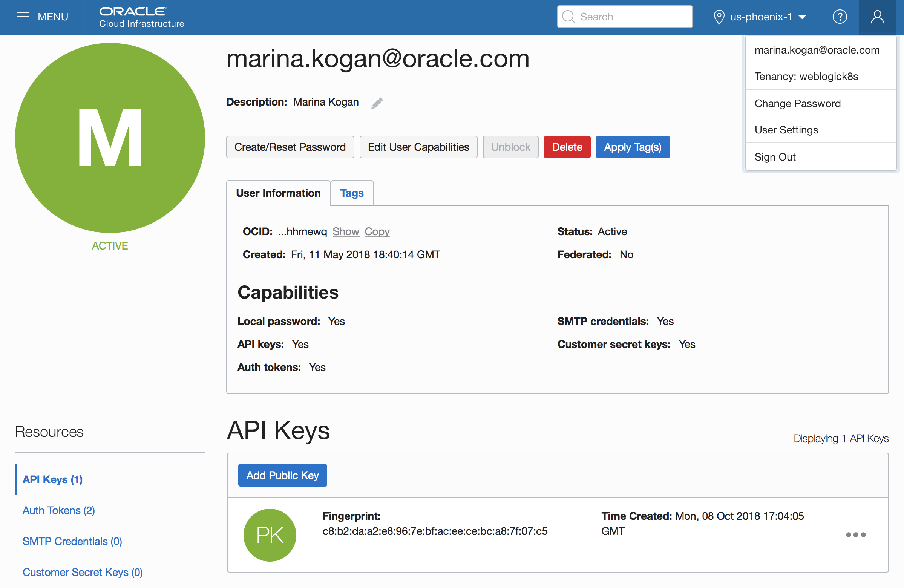Edit description with the pencil icon
Viewport: 904px width, 588px height.
pos(377,103)
